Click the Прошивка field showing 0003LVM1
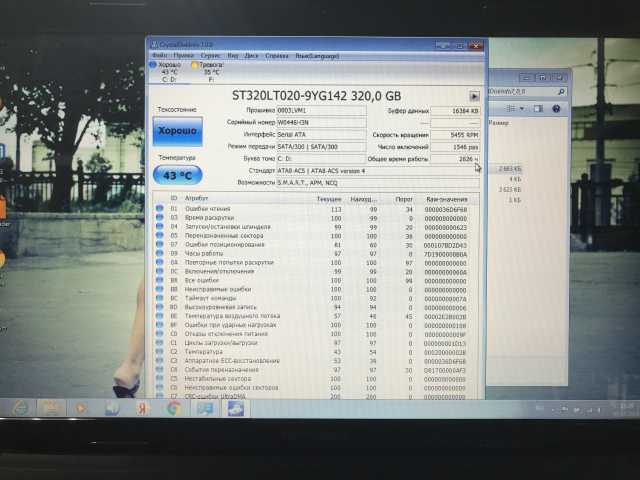The image size is (640, 480). click(x=321, y=110)
